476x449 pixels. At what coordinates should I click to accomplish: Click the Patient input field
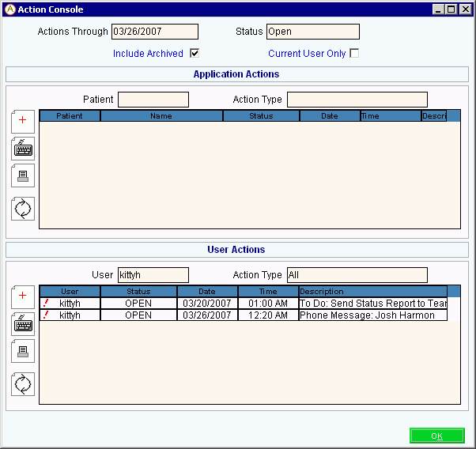pos(153,100)
